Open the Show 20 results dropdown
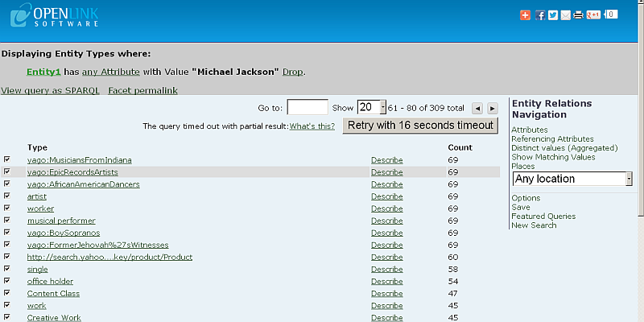This screenshot has height=322, width=644. point(372,108)
